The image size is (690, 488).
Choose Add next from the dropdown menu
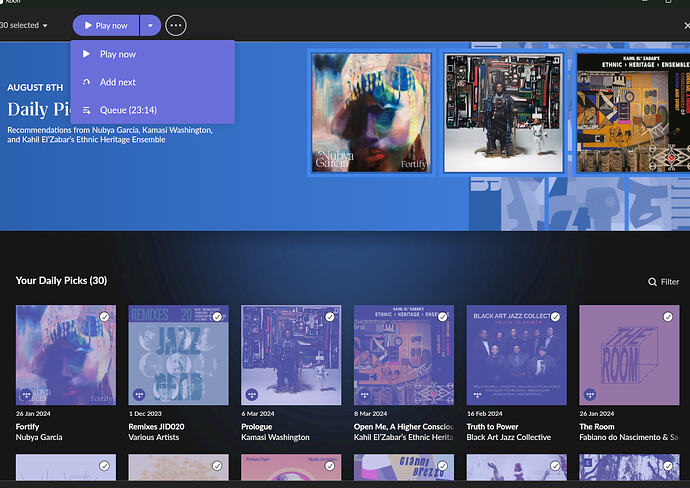click(153, 82)
